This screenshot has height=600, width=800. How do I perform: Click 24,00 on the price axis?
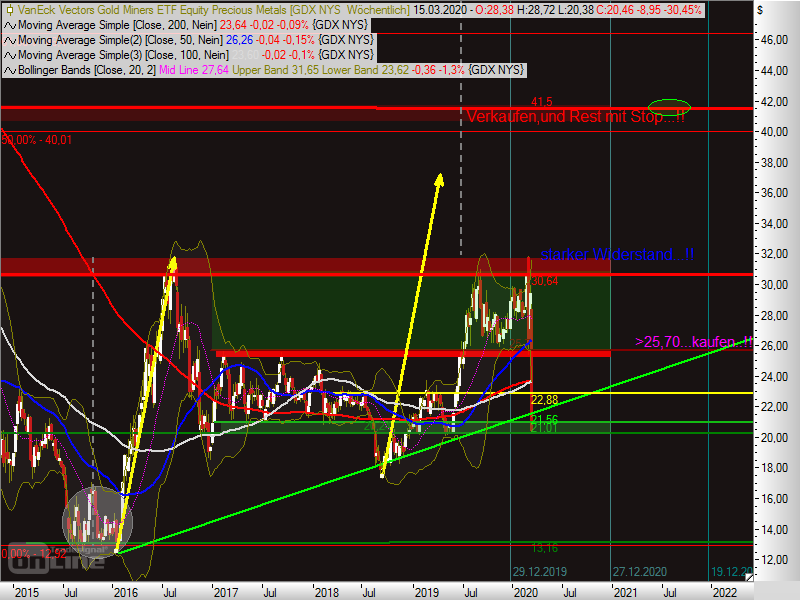click(x=774, y=377)
